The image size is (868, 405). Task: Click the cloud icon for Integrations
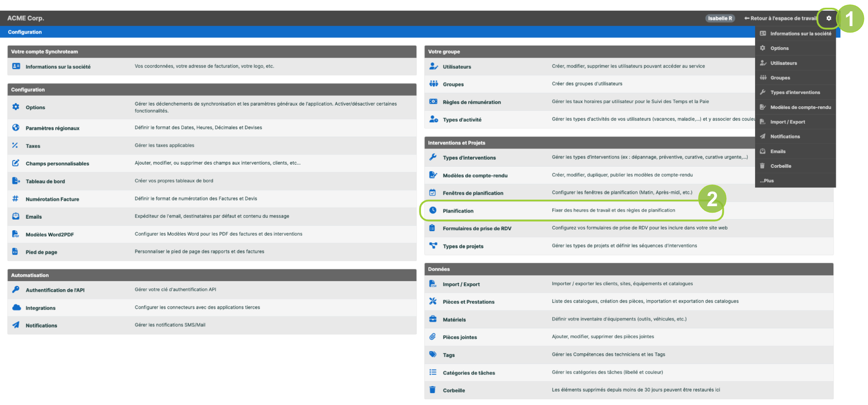[16, 307]
